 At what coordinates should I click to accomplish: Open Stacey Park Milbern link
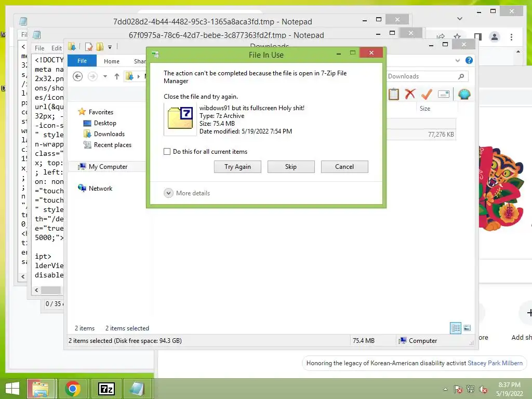click(x=495, y=363)
